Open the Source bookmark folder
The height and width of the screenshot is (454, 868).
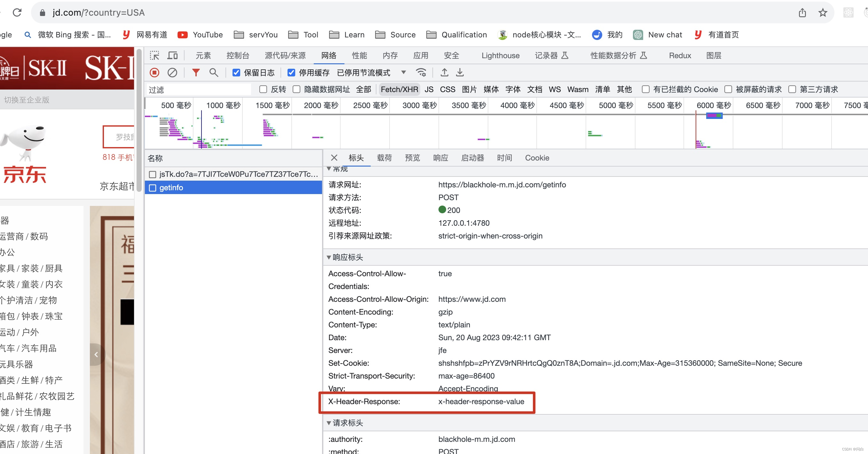(395, 35)
